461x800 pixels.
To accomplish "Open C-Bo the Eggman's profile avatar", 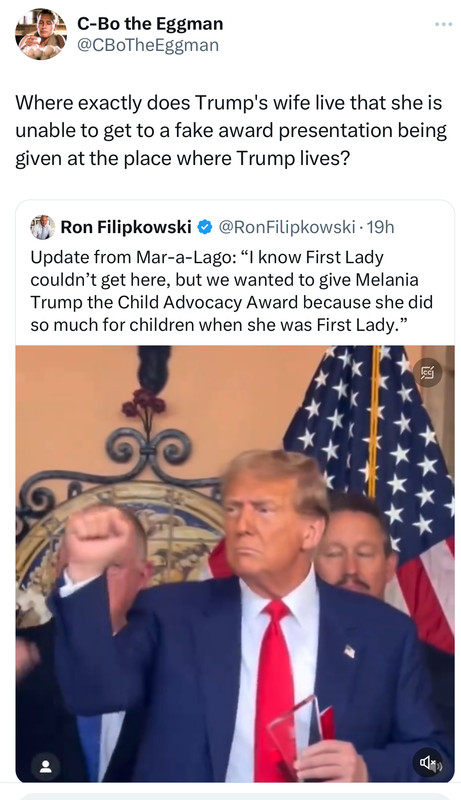I will point(41,34).
